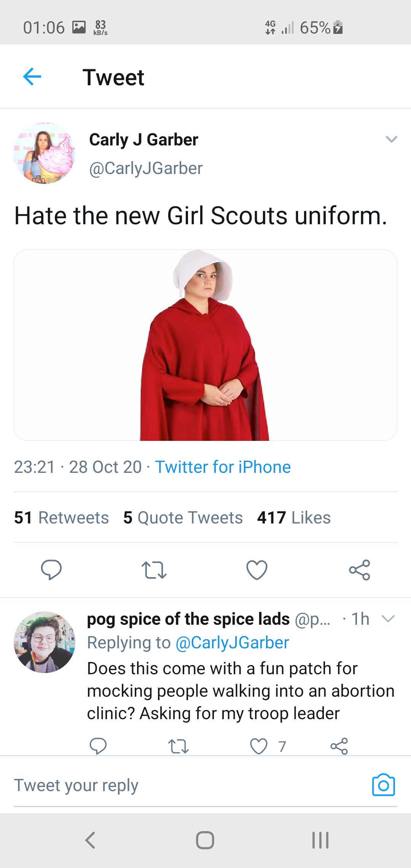Retweet the Girl Scouts uniform tweet
The height and width of the screenshot is (868, 411).
pos(154,570)
